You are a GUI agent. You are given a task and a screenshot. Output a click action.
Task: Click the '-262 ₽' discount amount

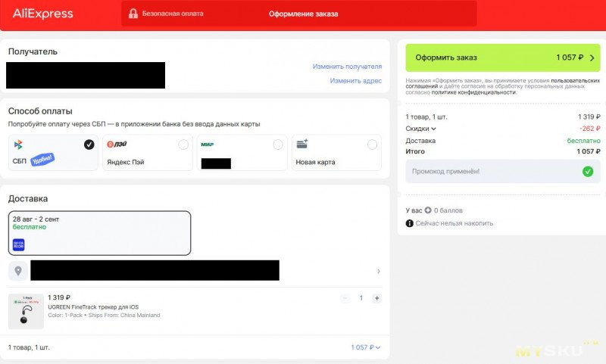click(590, 129)
